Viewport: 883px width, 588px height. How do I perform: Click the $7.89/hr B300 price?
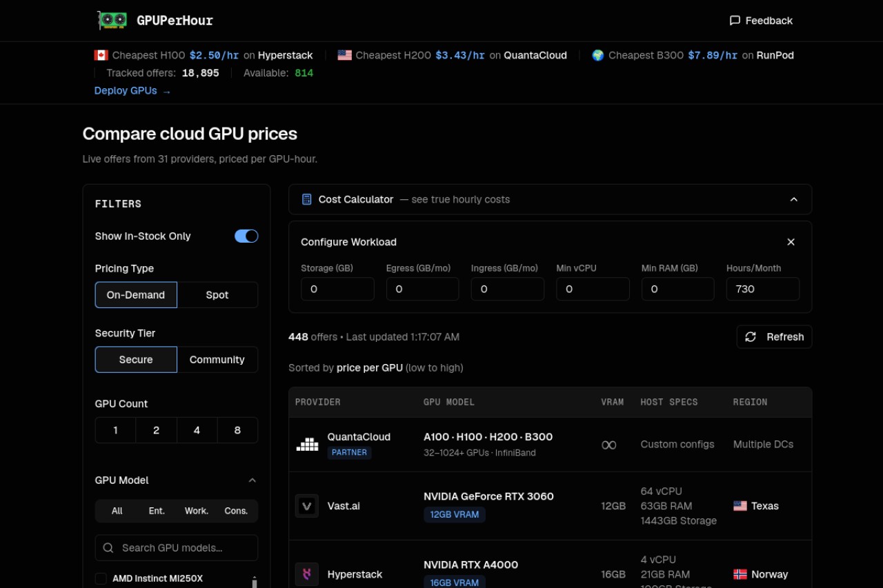coord(713,55)
